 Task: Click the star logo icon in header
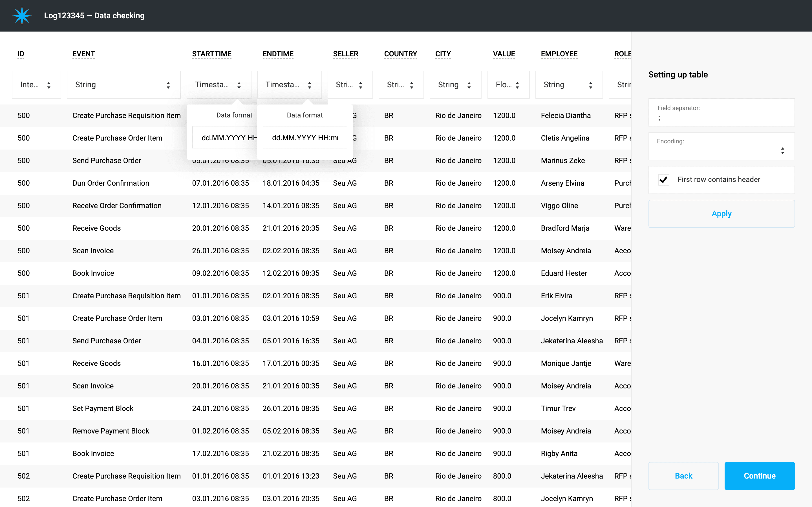pyautogui.click(x=22, y=16)
